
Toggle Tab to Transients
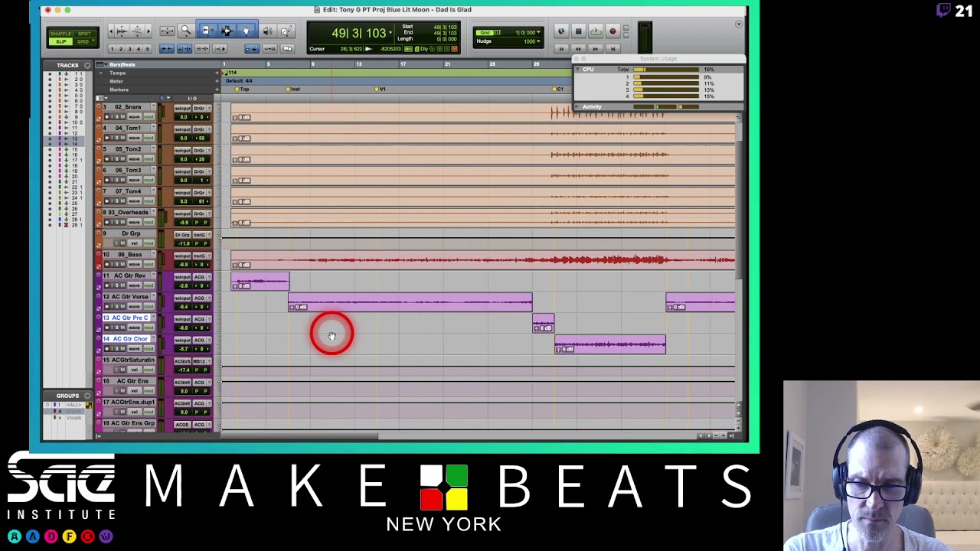pyautogui.click(x=167, y=48)
